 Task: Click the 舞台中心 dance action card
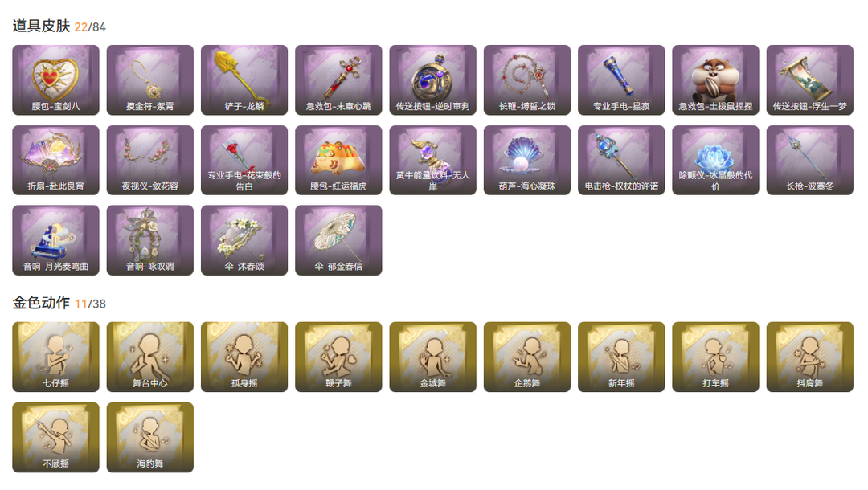coord(150,357)
